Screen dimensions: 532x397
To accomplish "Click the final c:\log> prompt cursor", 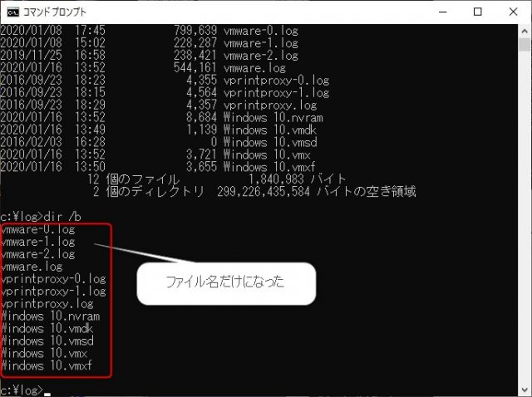I will pyautogui.click(x=47, y=390).
